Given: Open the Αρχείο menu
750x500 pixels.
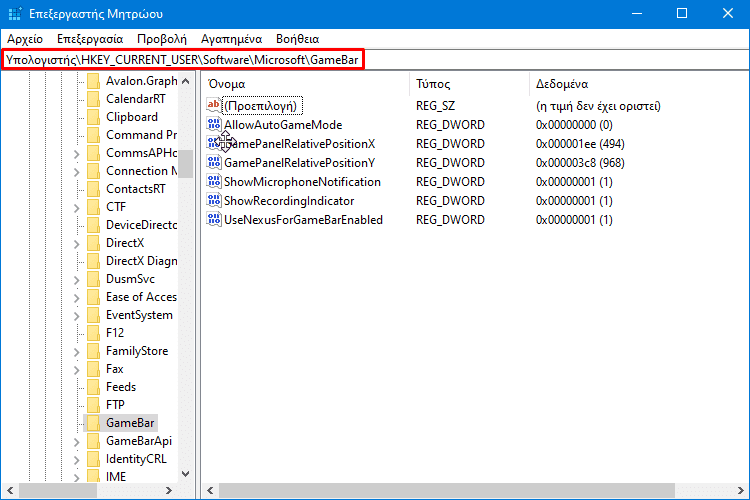Looking at the screenshot, I should click(25, 39).
